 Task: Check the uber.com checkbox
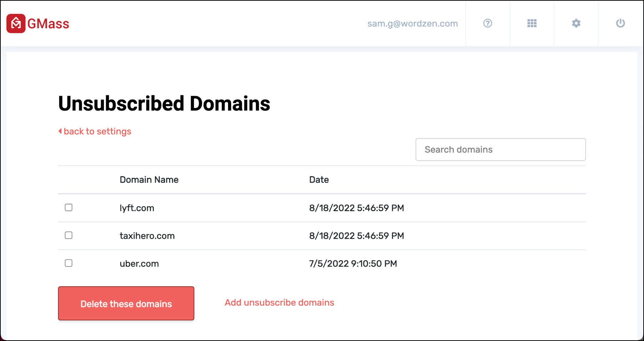(x=69, y=263)
